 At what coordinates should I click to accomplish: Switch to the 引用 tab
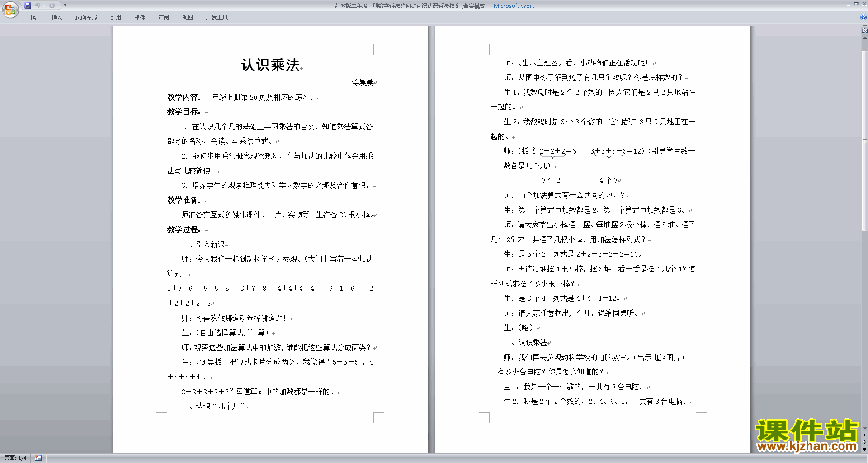[x=116, y=18]
